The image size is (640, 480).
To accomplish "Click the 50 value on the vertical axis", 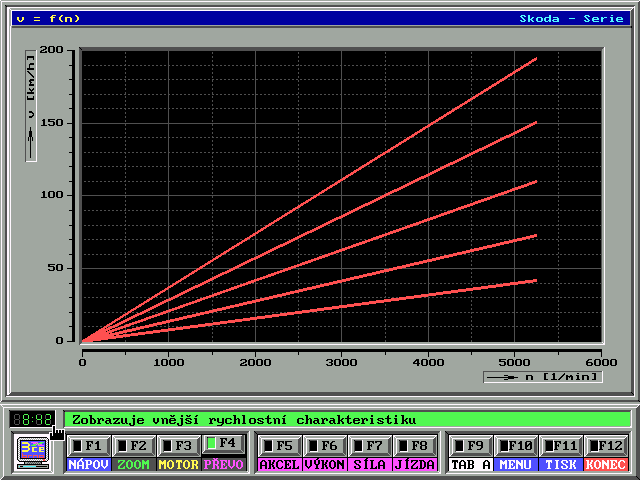I will tap(55, 268).
